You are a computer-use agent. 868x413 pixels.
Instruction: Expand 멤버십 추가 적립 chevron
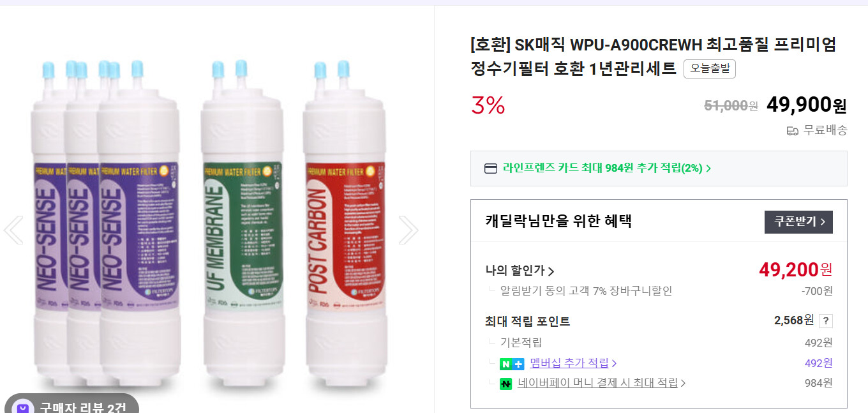coord(614,363)
